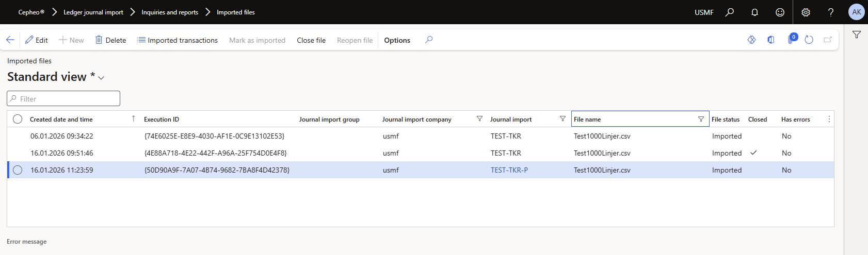Viewport: 868px width, 255px height.
Task: Open the TEST-TKR-P journal import link
Action: pos(509,170)
